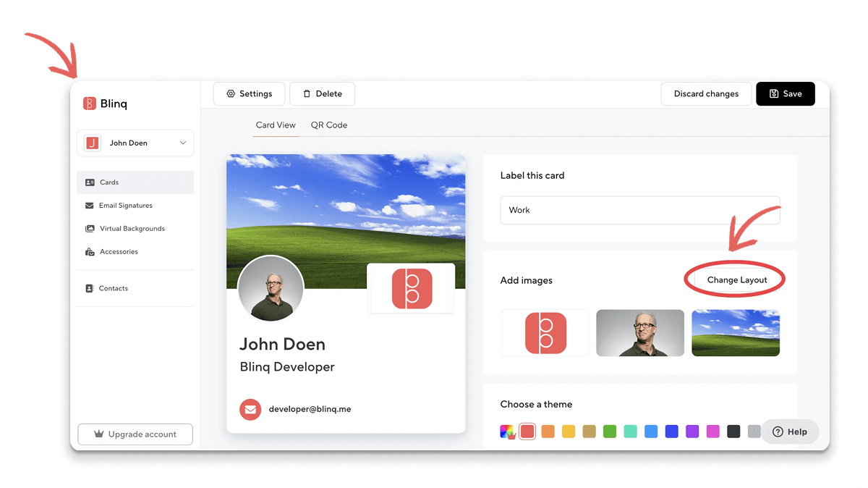Click the Blinq logo icon in sidebar
868x488 pixels.
pyautogui.click(x=90, y=104)
